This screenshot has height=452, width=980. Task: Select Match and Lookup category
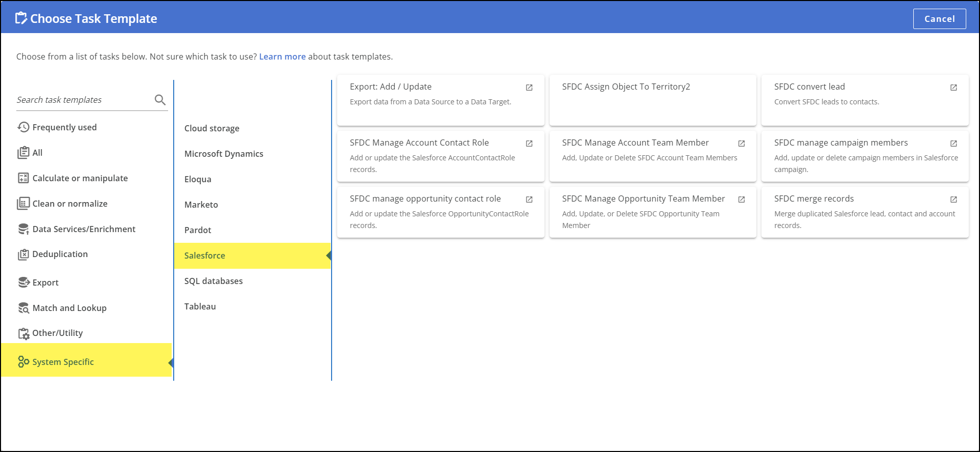69,308
